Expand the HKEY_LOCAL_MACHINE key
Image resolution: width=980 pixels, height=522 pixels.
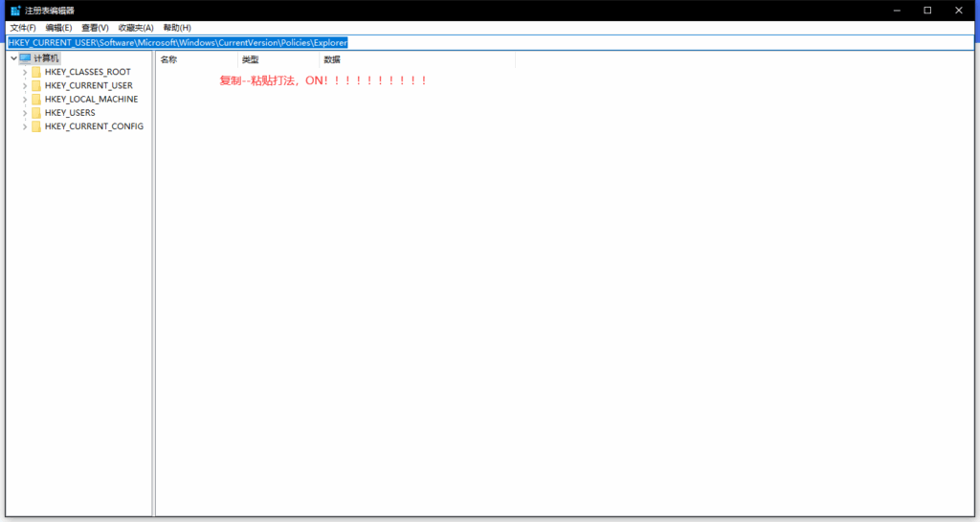coord(25,100)
